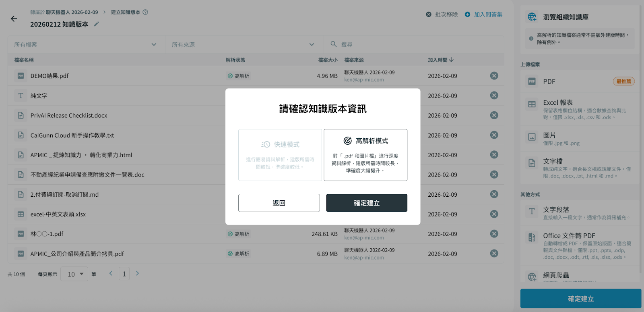
Task: Confirm with dark 確定建立 dialog button
Action: point(366,203)
